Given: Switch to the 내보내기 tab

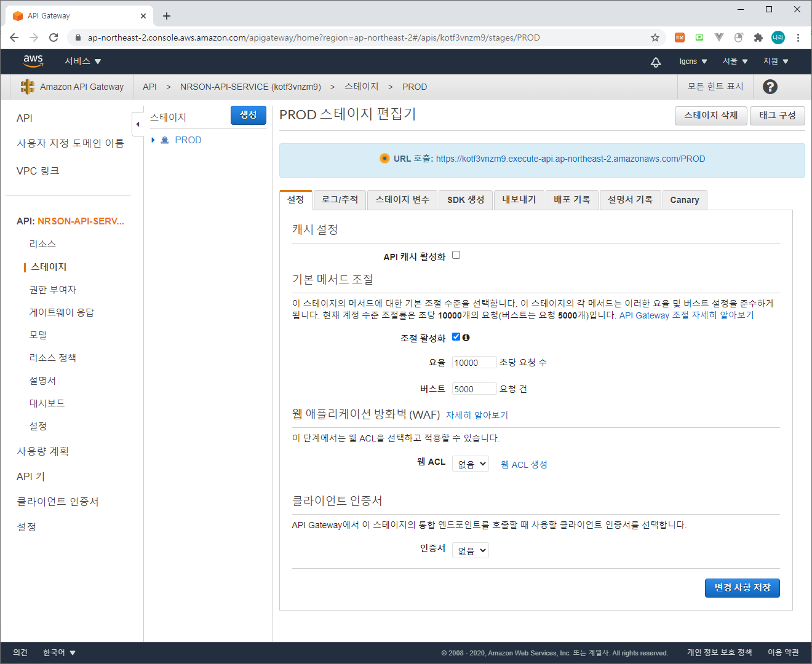Looking at the screenshot, I should tap(519, 200).
